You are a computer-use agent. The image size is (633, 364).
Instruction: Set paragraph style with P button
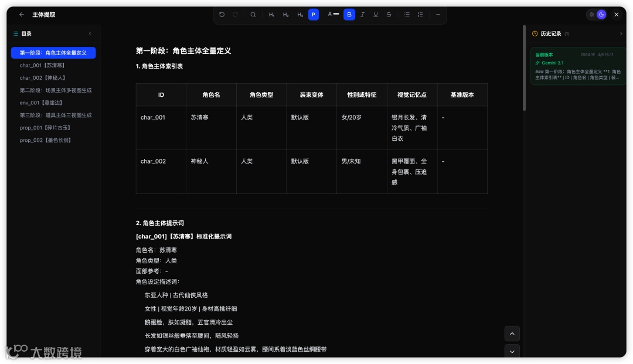[x=314, y=15]
